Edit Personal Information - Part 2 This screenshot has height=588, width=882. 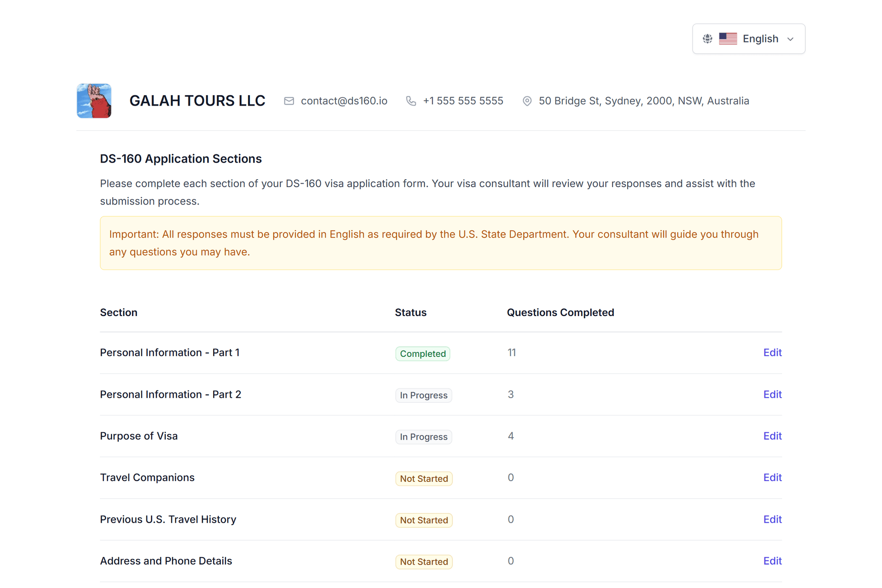tap(772, 394)
